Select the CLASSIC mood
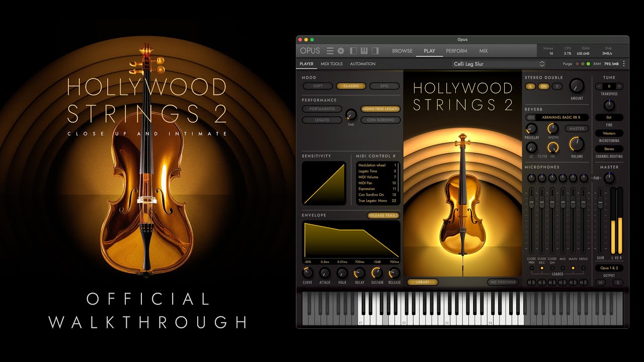Viewport: 644px width, 362px height. (x=351, y=86)
